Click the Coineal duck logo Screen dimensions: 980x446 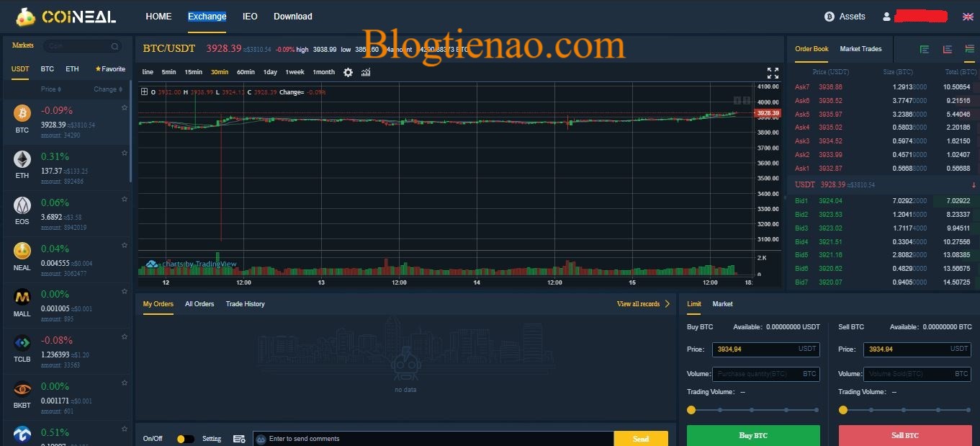click(26, 16)
